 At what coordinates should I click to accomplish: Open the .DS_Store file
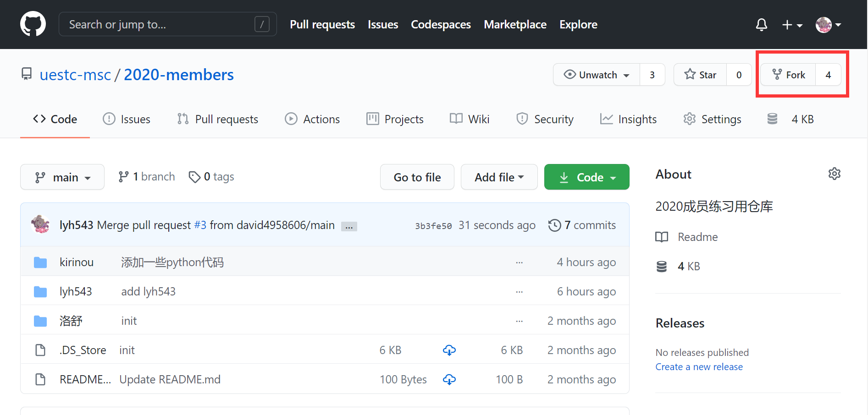[83, 350]
